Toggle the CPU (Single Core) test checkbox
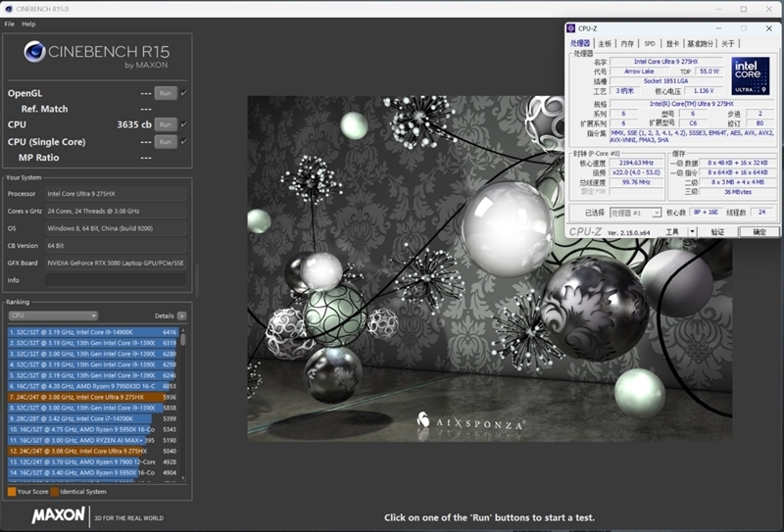The width and height of the screenshot is (784, 532). click(x=184, y=141)
